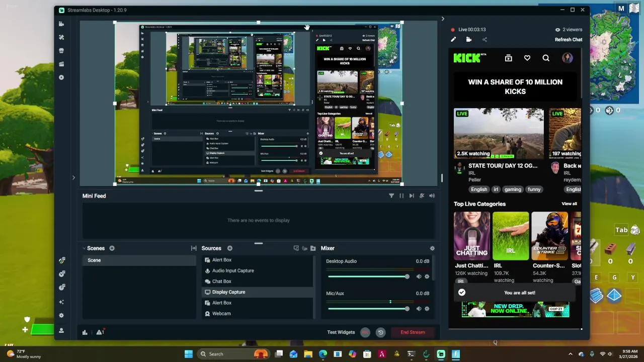Screen dimensions: 644x362
Task: Skip alert in Mini Feed
Action: click(412, 196)
